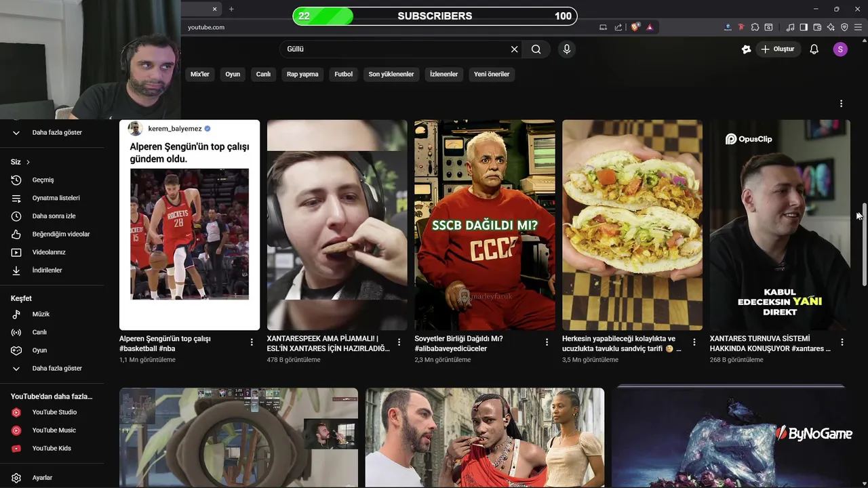Click the install app icon in address bar
The image size is (868, 488).
[x=603, y=27]
